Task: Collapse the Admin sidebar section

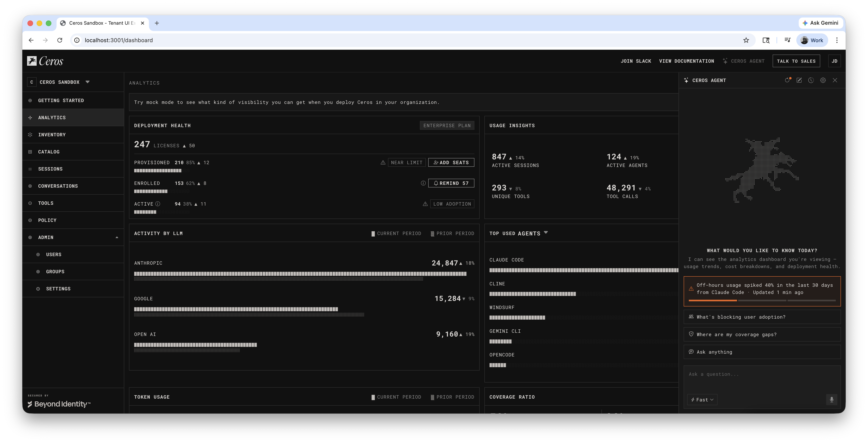Action: click(x=117, y=237)
